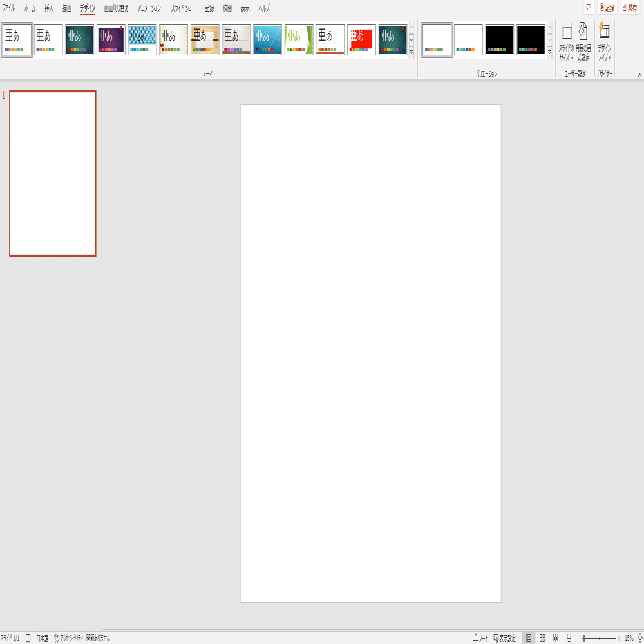Open the comments pane speech bubble icon
This screenshot has width=644, height=644.
tap(589, 7)
